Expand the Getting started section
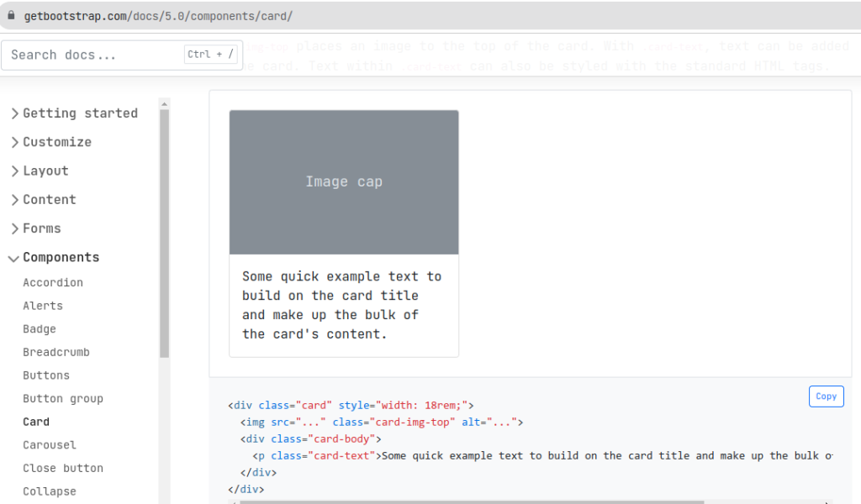The image size is (861, 504). (73, 113)
